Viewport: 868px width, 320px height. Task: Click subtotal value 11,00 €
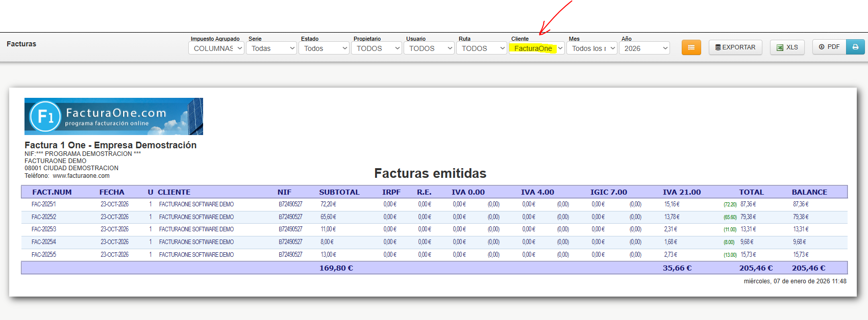(x=328, y=229)
